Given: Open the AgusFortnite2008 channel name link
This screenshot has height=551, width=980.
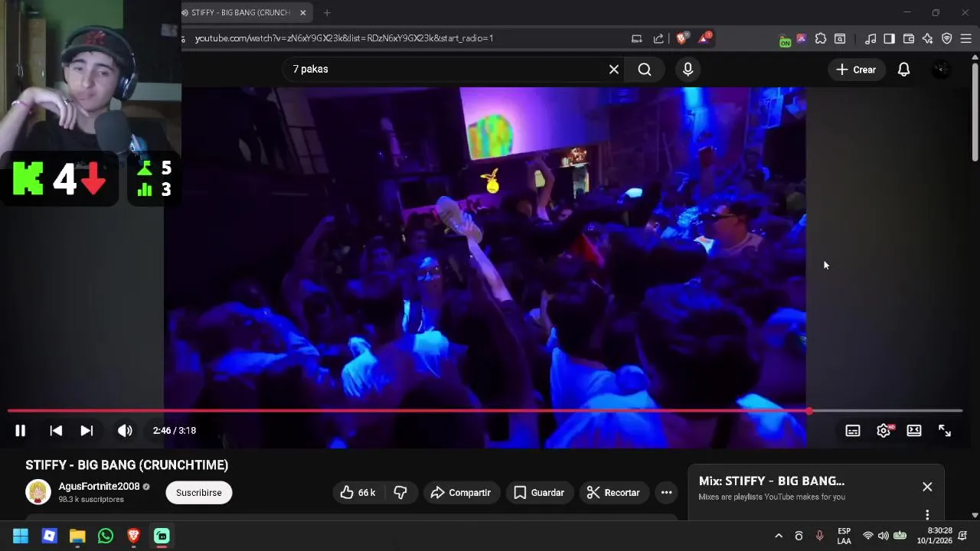Looking at the screenshot, I should point(99,487).
